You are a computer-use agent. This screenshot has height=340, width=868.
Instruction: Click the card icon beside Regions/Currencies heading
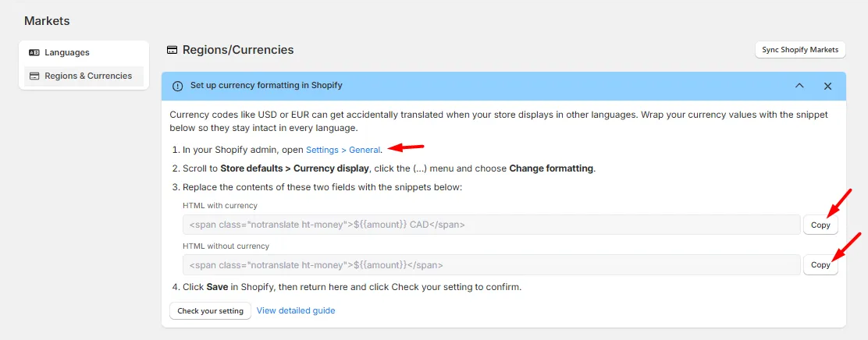click(172, 50)
